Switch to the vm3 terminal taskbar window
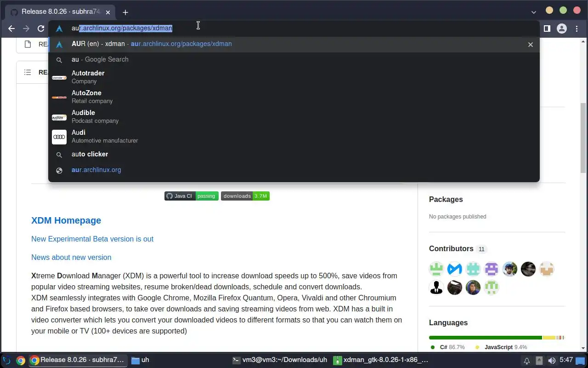This screenshot has height=368, width=588. 279,360
